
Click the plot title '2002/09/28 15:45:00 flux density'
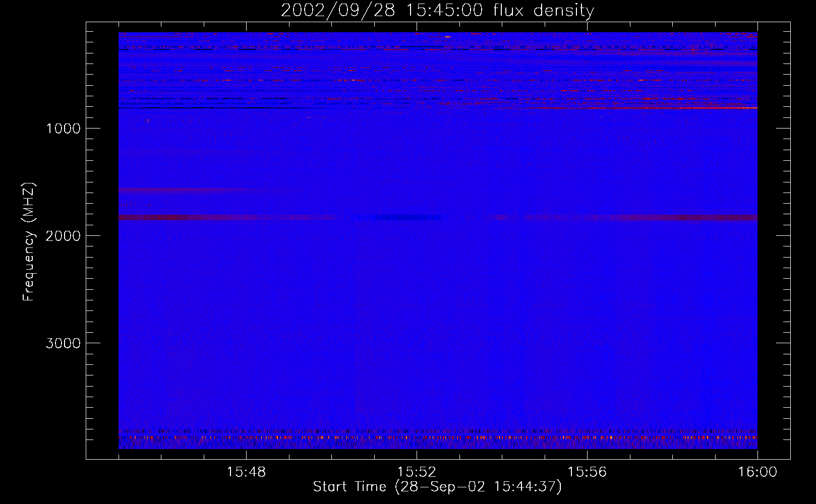[x=437, y=11]
